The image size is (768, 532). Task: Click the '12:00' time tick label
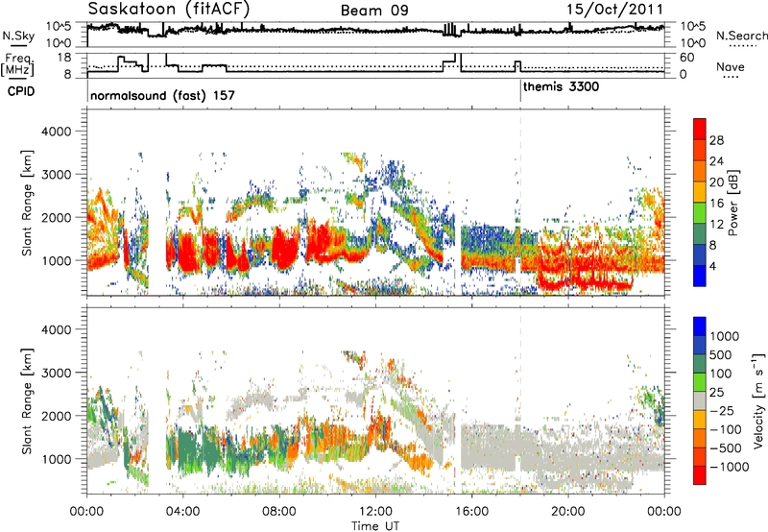click(x=375, y=511)
